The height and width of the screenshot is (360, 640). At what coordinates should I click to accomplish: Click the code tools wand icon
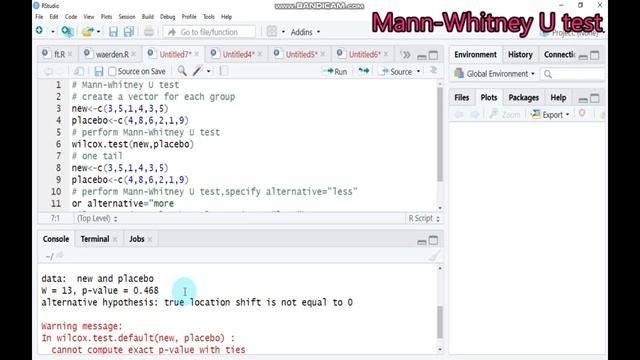198,71
